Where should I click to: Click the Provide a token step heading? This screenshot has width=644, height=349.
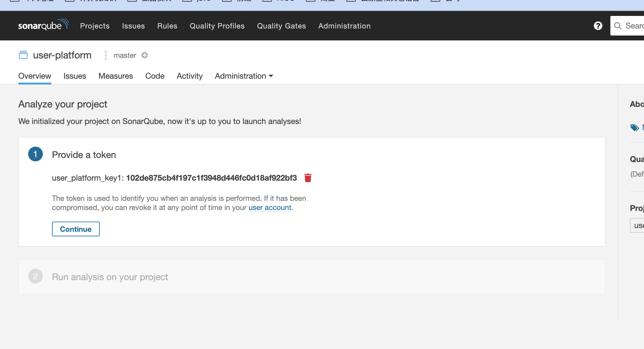pos(84,155)
